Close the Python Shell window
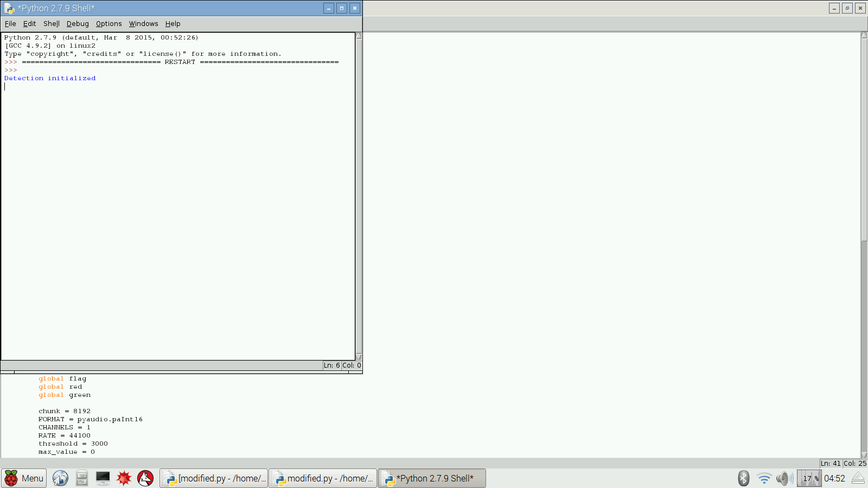The width and height of the screenshot is (868, 488). coord(355,8)
